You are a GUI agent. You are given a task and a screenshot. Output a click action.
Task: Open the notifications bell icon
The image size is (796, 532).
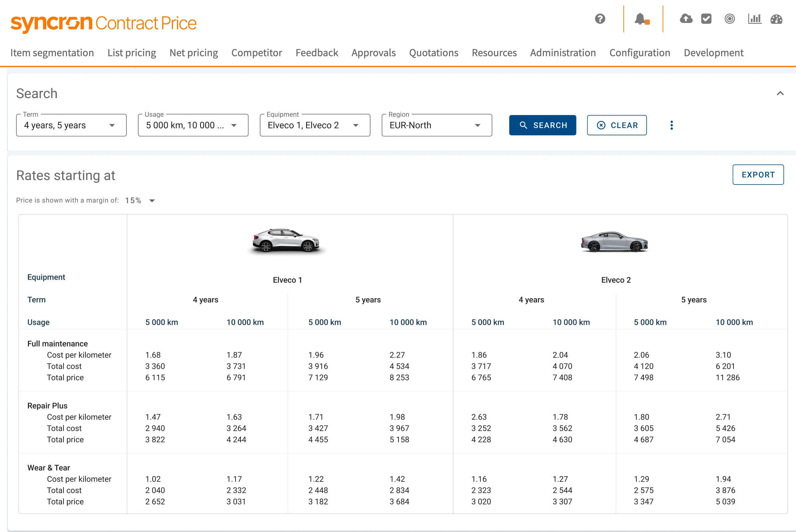click(x=642, y=19)
